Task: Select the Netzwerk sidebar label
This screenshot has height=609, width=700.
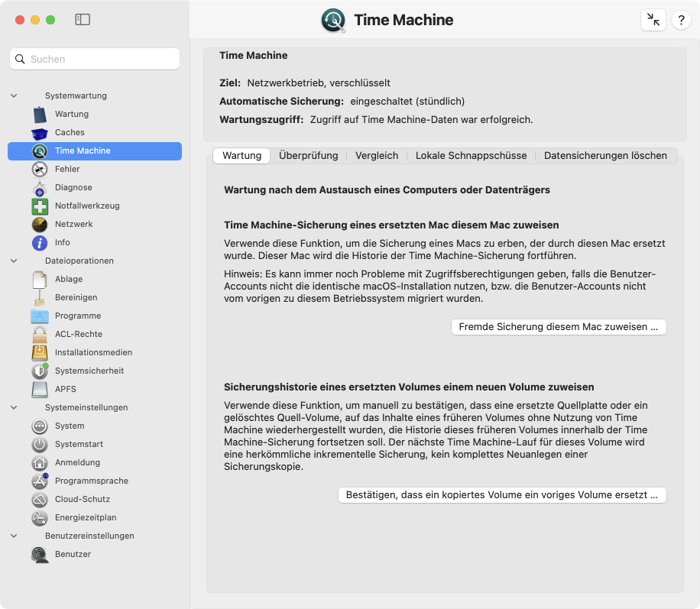Action: 74,224
